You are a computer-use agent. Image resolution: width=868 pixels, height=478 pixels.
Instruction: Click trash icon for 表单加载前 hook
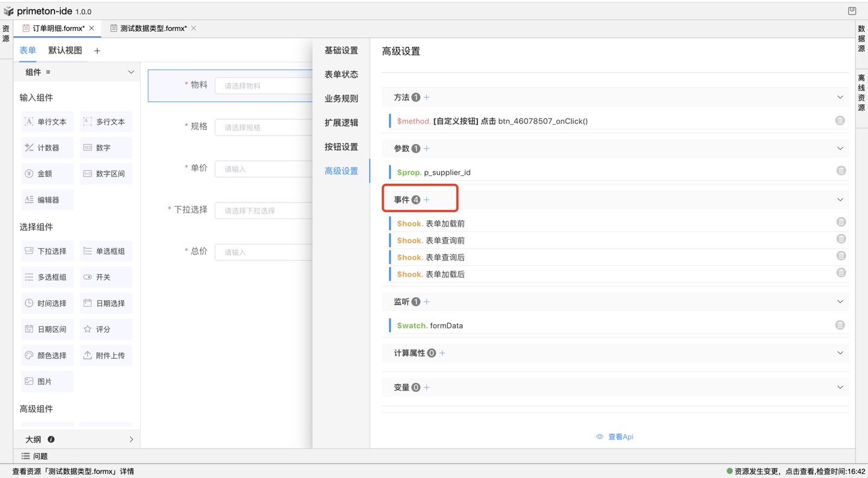click(x=841, y=222)
